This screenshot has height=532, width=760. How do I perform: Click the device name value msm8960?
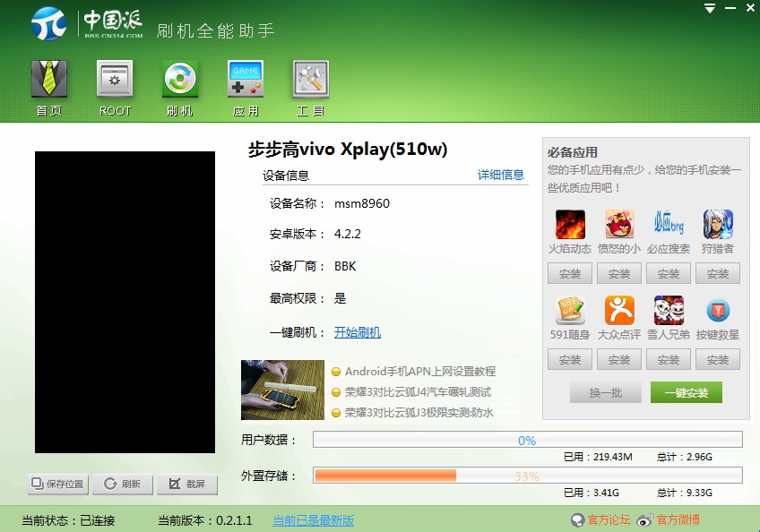362,203
